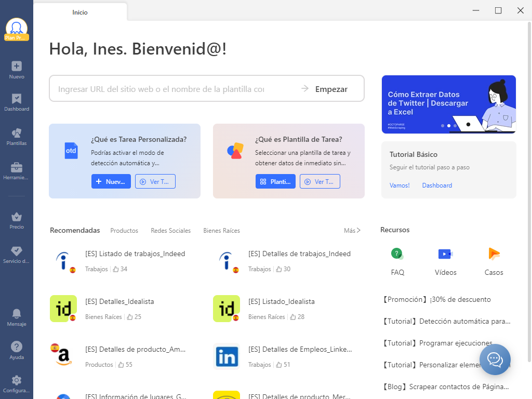The image size is (532, 399).
Task: Select the Inicio tab
Action: [80, 12]
